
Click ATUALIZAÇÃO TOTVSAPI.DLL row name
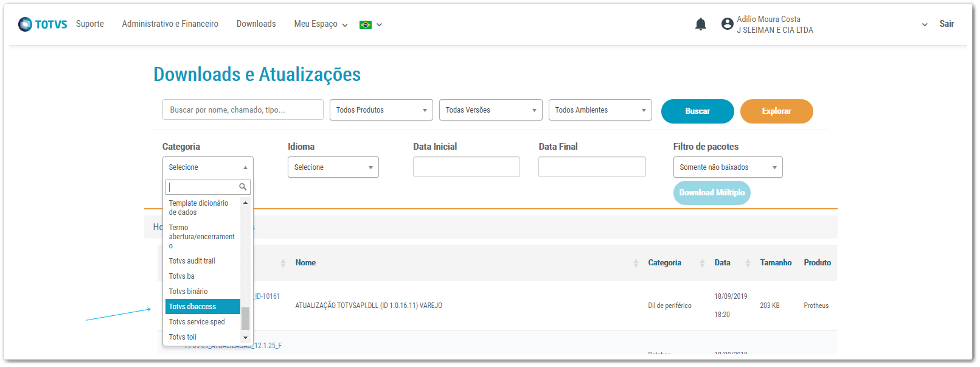[x=369, y=306]
